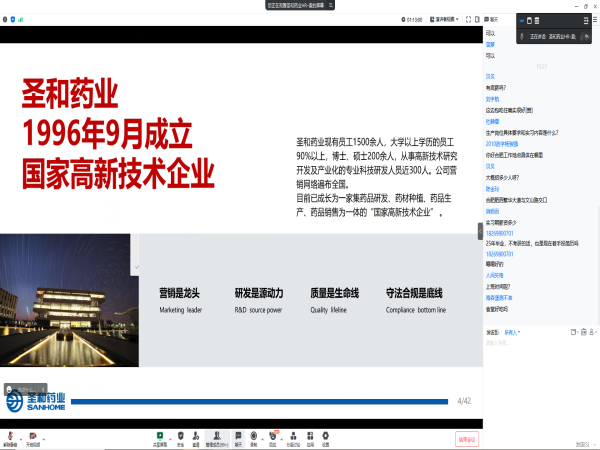Click sender name 刘宇航 in chat
The width and height of the screenshot is (600, 450).
coord(492,99)
